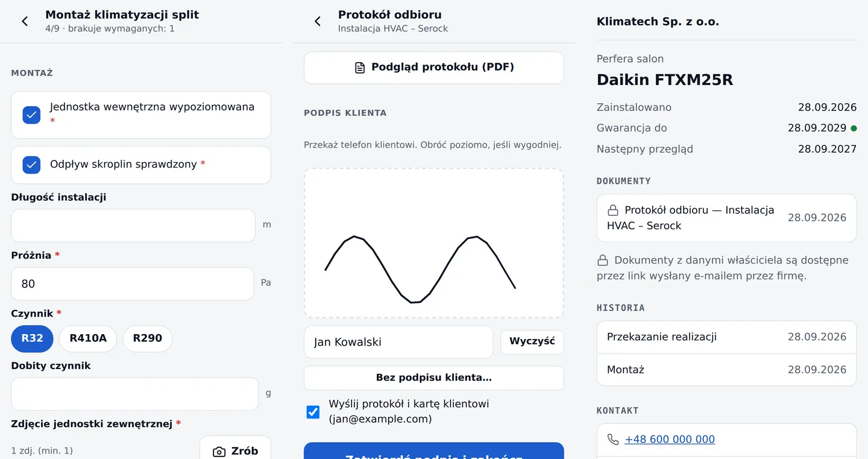
Task: Click the Daikin FTXM25R device title
Action: click(x=665, y=80)
